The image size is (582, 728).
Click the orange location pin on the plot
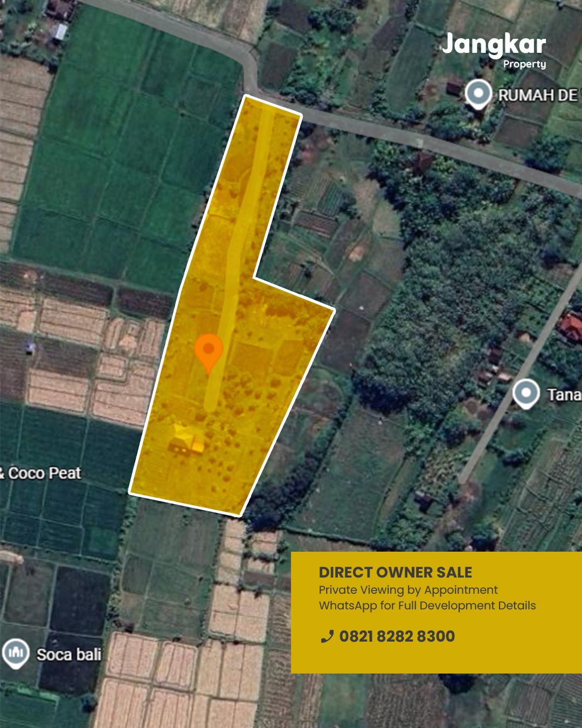[x=209, y=351]
